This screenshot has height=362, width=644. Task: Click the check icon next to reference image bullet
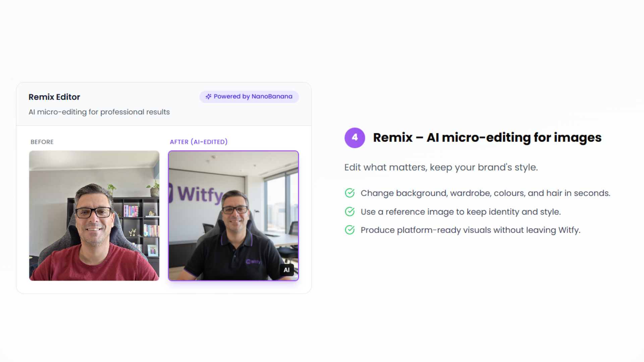coord(350,212)
